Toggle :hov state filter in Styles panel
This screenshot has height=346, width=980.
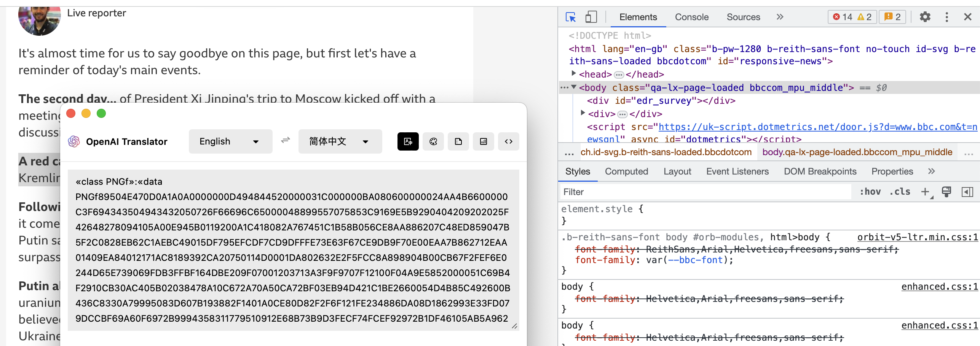[x=871, y=192]
